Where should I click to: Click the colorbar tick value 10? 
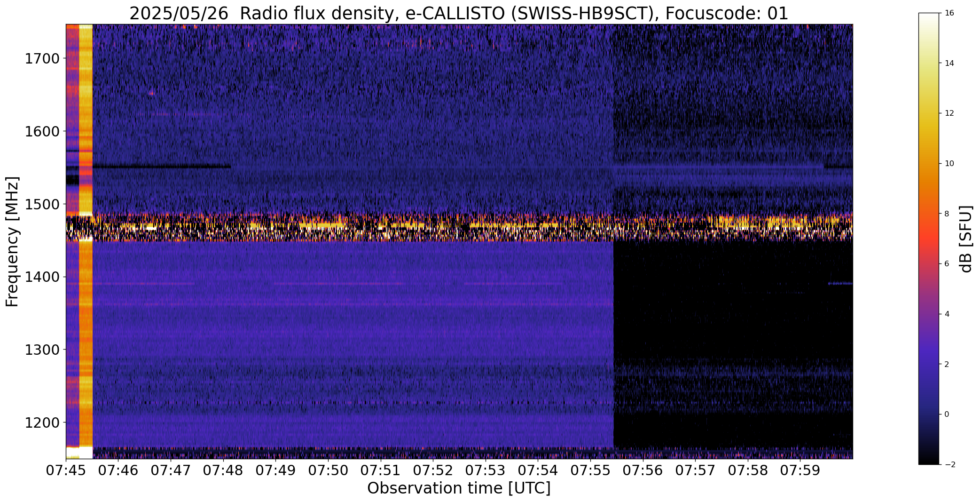tap(949, 164)
